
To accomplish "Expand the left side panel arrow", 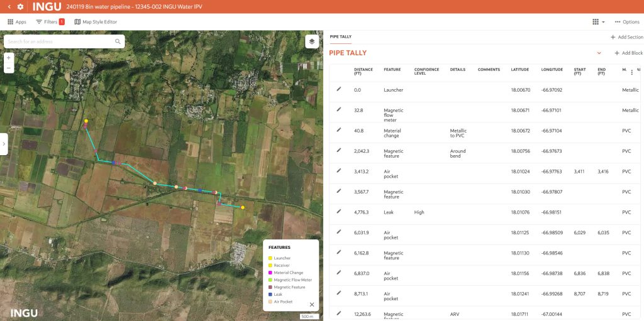I will click(3, 144).
